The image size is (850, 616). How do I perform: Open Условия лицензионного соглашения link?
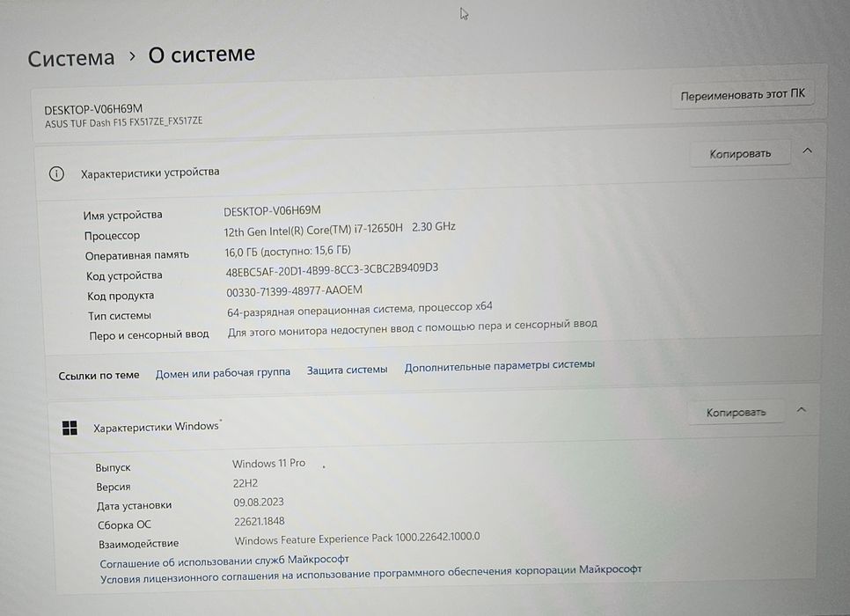370,575
